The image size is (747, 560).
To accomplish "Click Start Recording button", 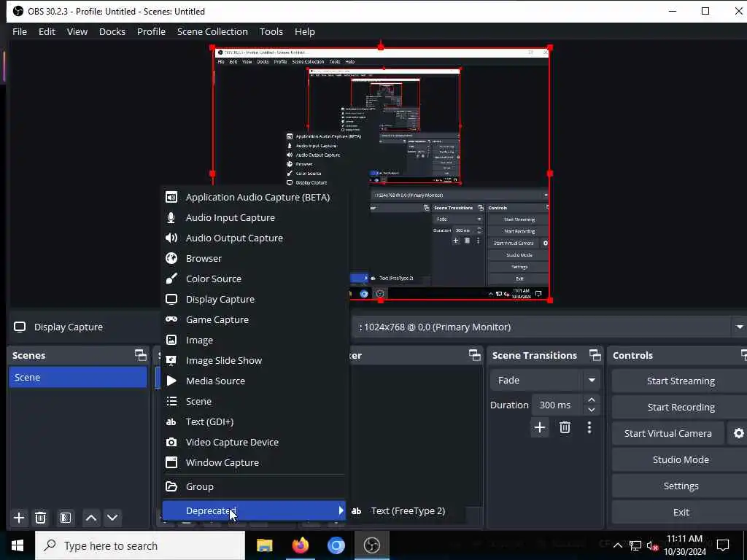I will (x=681, y=407).
